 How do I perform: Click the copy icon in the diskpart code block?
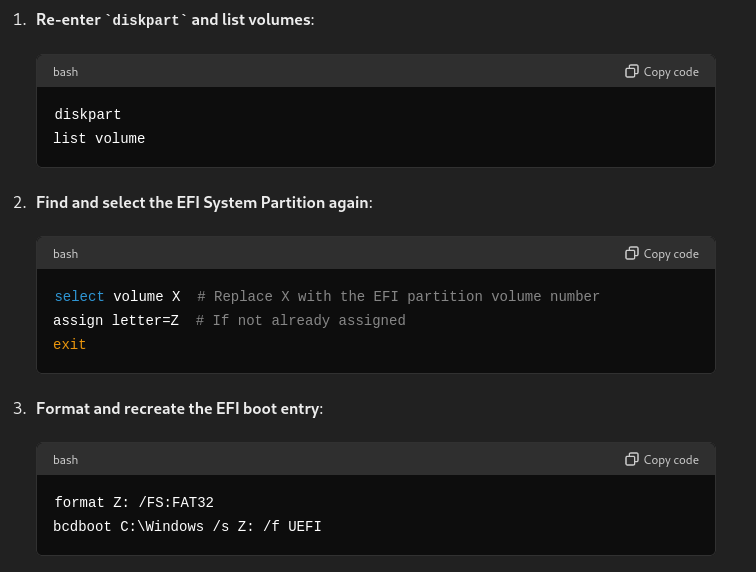(632, 71)
